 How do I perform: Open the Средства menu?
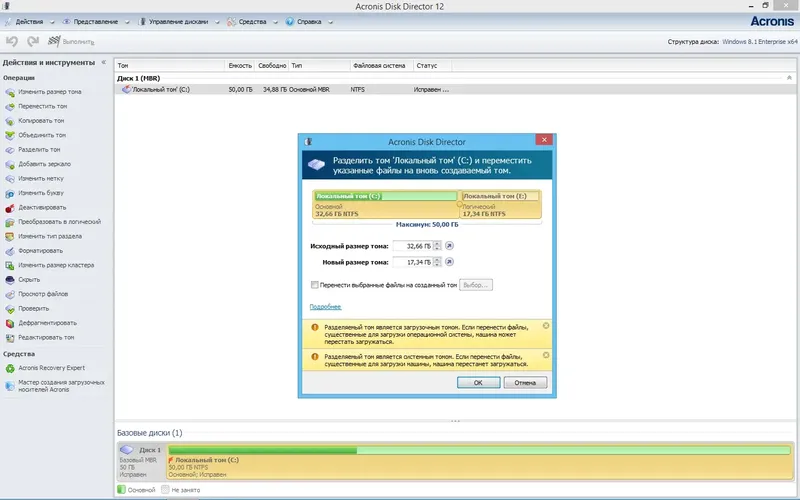(x=252, y=22)
